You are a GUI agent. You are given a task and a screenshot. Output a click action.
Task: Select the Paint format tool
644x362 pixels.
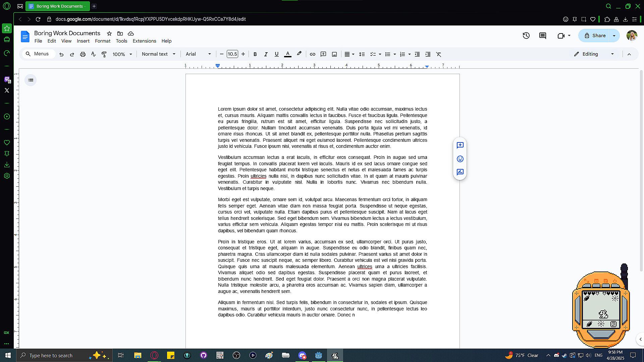pos(104,54)
